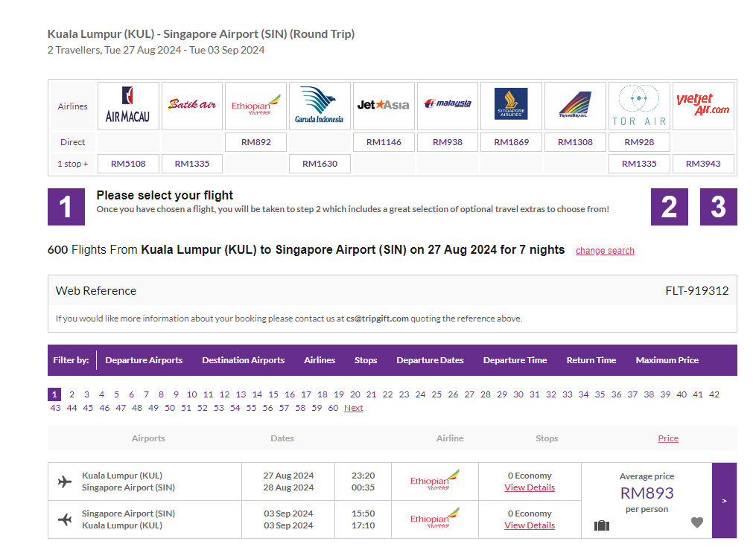The width and height of the screenshot is (756, 547).
Task: Select Tor Air 1 stop fare RM1335
Action: (x=639, y=164)
